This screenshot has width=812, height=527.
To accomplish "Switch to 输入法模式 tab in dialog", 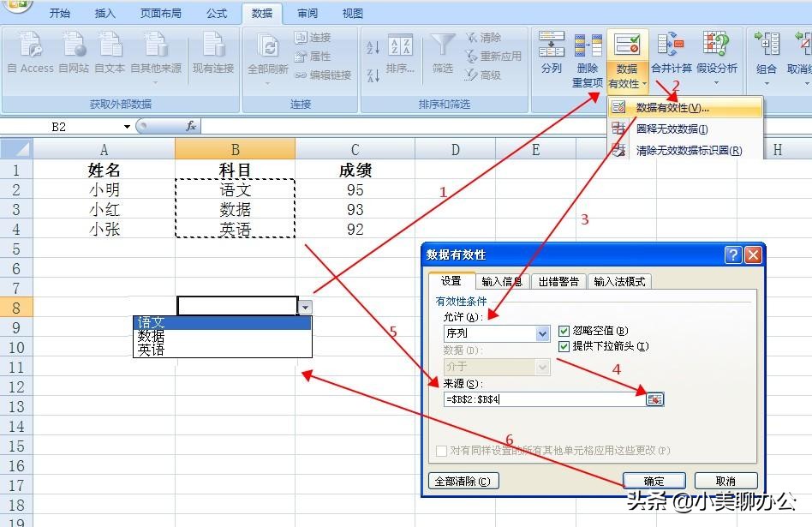I will pos(619,281).
